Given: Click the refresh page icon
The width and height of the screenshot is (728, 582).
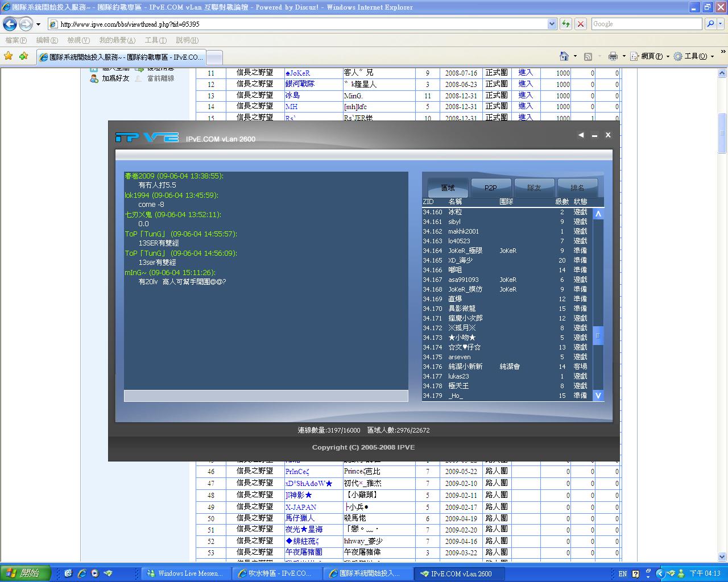Looking at the screenshot, I should [565, 24].
